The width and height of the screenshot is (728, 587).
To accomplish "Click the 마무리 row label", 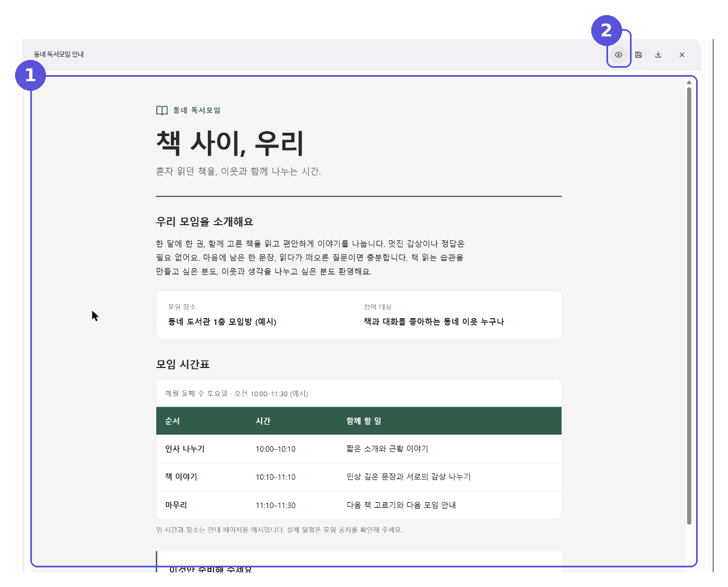I will pos(176,505).
